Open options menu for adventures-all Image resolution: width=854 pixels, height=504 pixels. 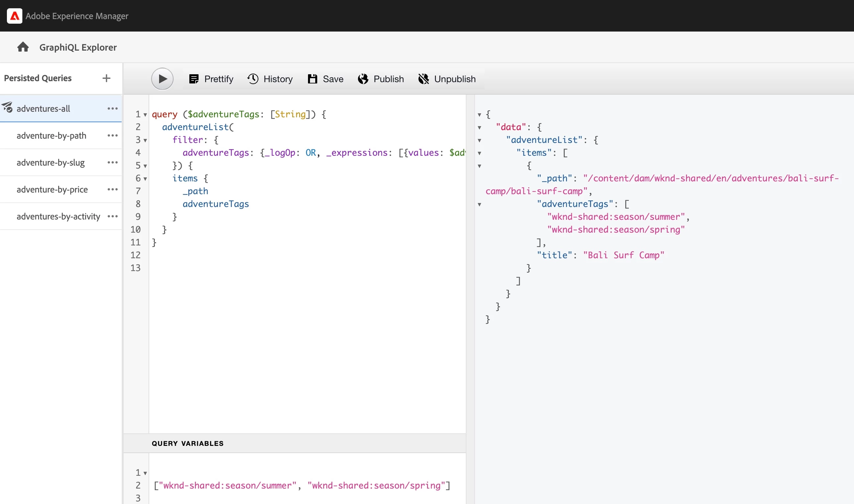tap(112, 108)
